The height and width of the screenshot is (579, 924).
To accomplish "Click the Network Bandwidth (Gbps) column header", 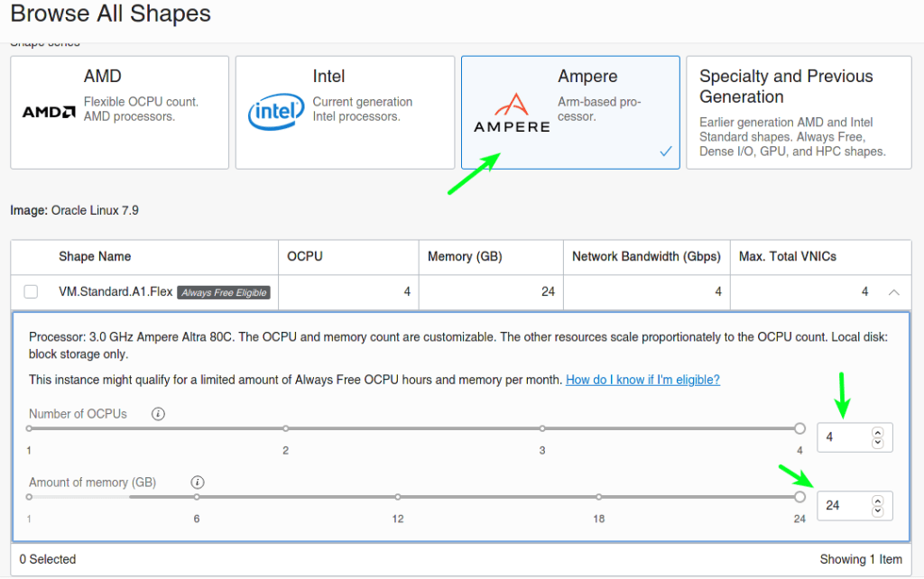I will click(646, 257).
